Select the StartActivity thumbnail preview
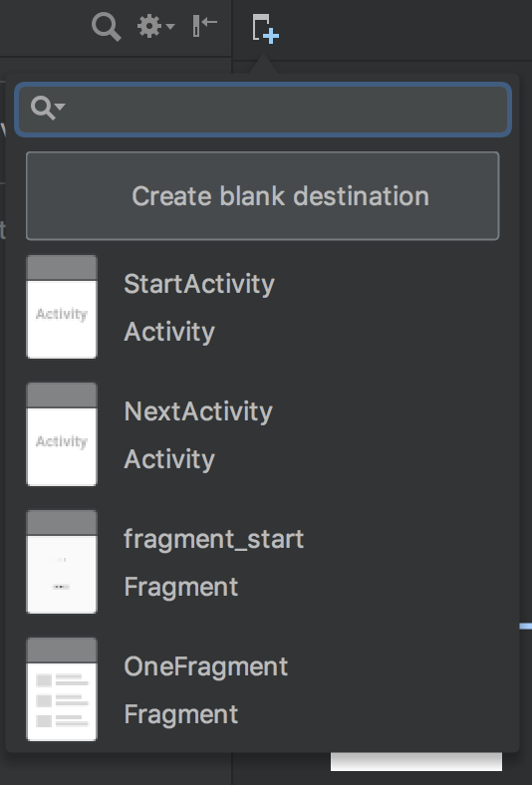The width and height of the screenshot is (532, 785). point(62,307)
